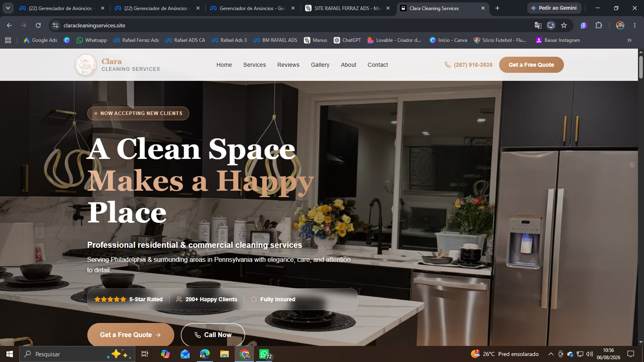Open a new browser tab
This screenshot has width=644, height=362.
click(497, 8)
